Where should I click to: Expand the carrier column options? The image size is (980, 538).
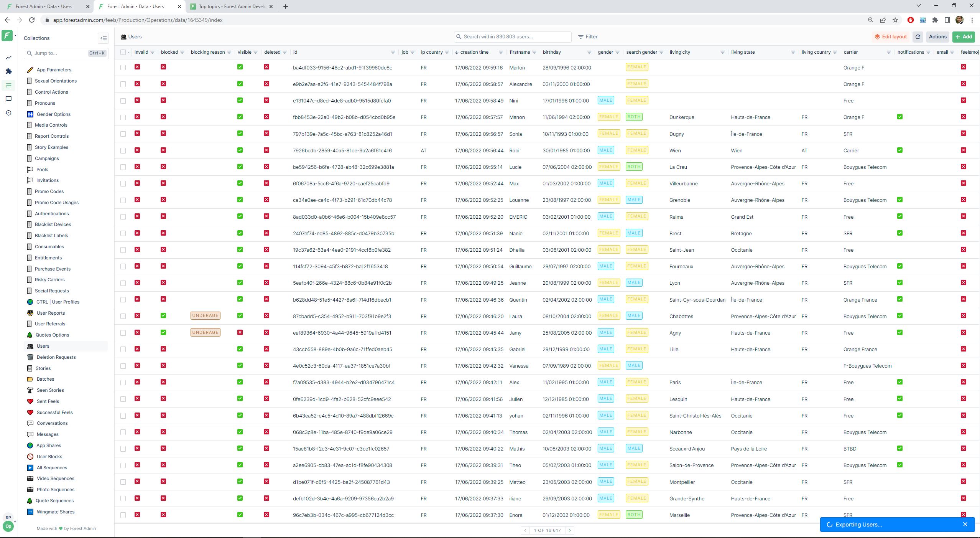[x=888, y=52]
